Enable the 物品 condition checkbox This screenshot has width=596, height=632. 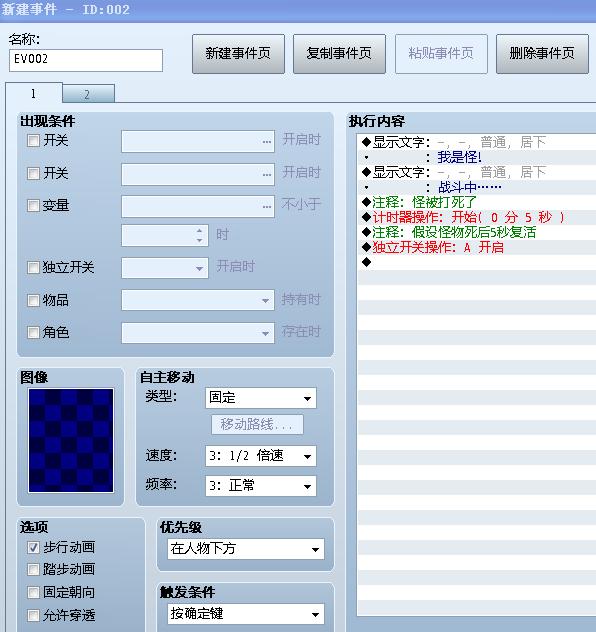(x=33, y=300)
